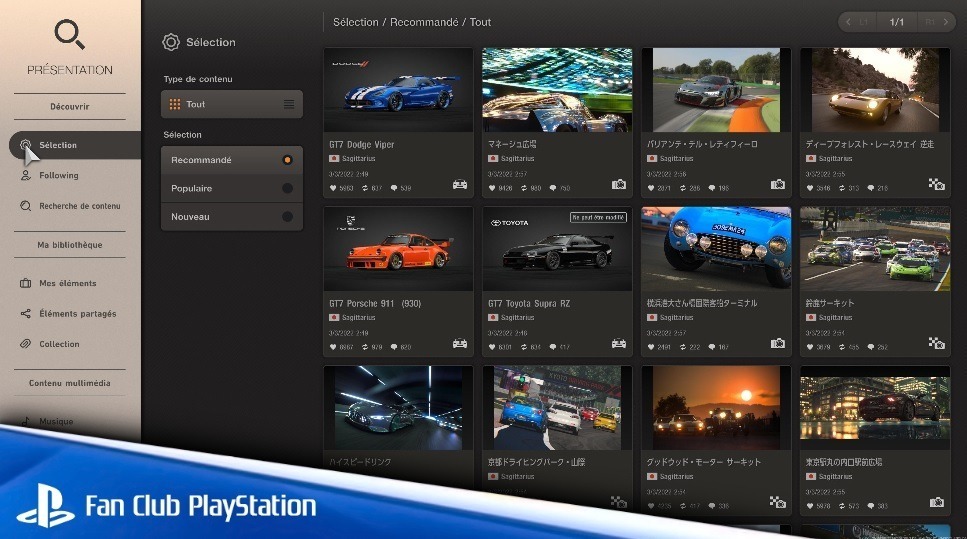Click the Sélection / Recommandé / Tout breadcrumb
Viewport: 967px width, 539px height.
pyautogui.click(x=412, y=22)
